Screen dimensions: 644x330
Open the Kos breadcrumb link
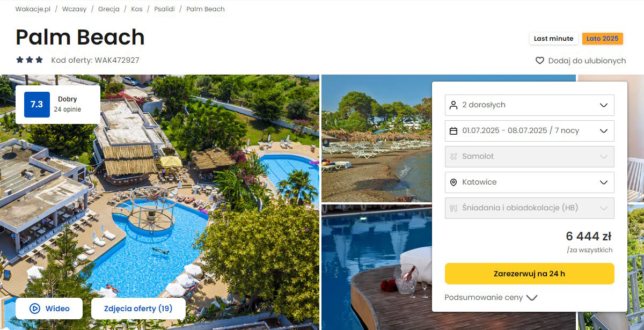coord(137,9)
